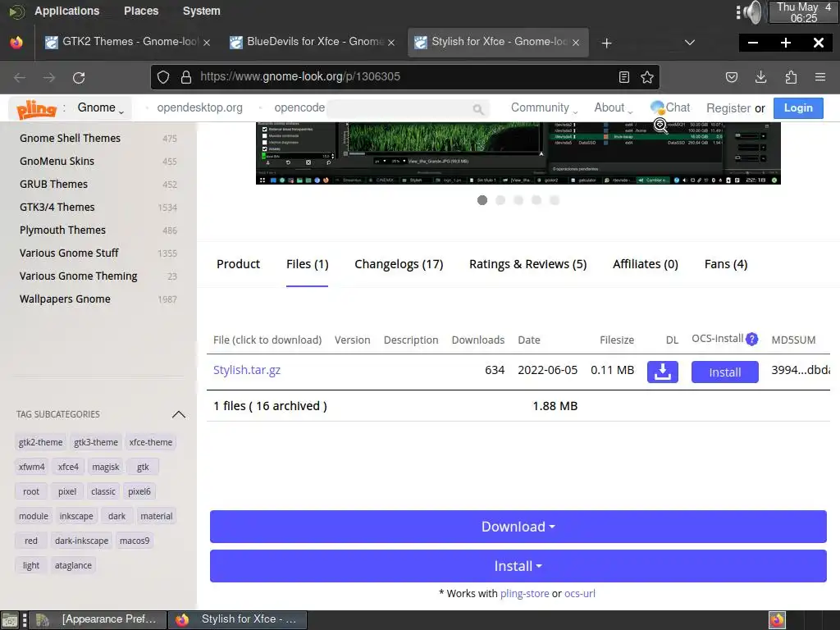Click the search magnifier icon
840x630 pixels.
pyautogui.click(x=478, y=109)
